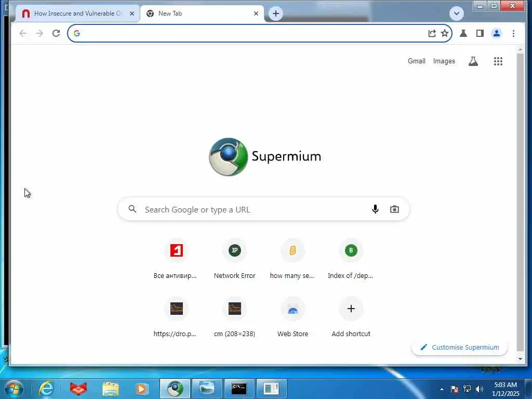Close the New Tab tab

pyautogui.click(x=256, y=14)
